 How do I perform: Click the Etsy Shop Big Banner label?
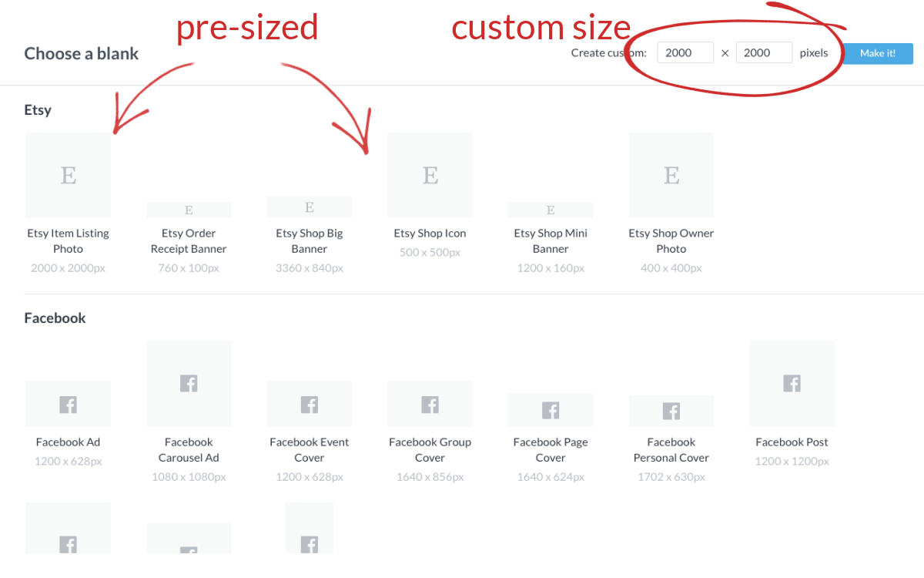click(x=310, y=241)
